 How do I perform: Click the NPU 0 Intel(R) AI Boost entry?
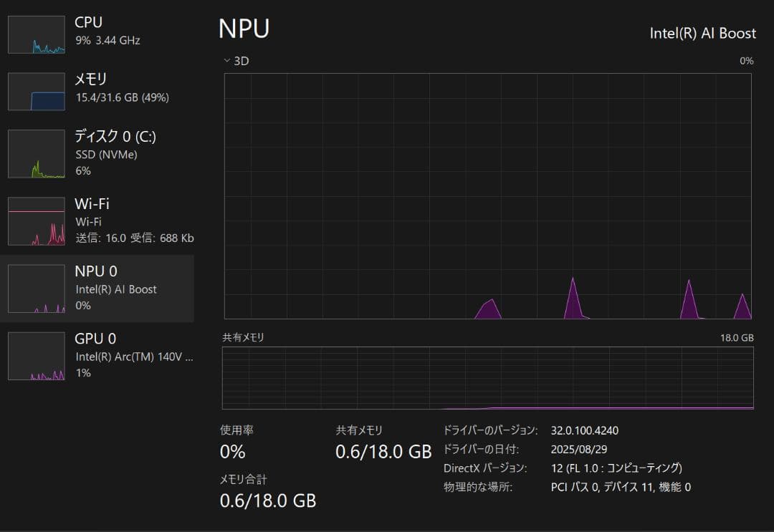(115, 289)
